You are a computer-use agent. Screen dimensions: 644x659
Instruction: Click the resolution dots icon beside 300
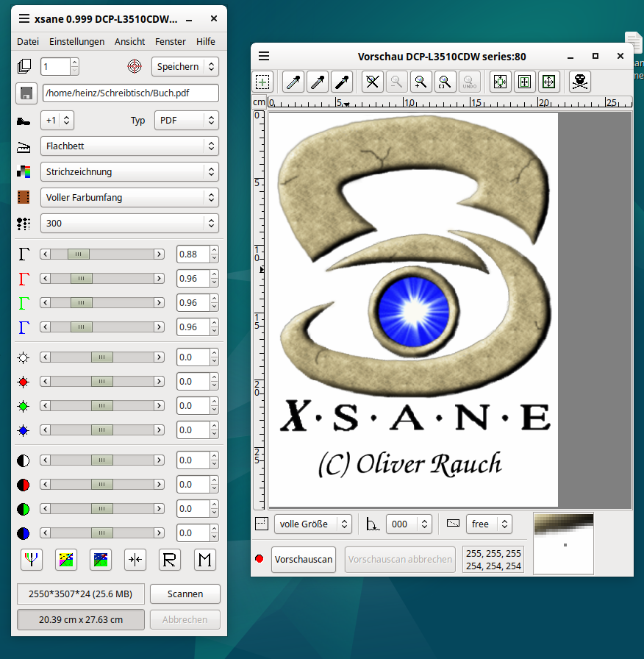pyautogui.click(x=24, y=224)
